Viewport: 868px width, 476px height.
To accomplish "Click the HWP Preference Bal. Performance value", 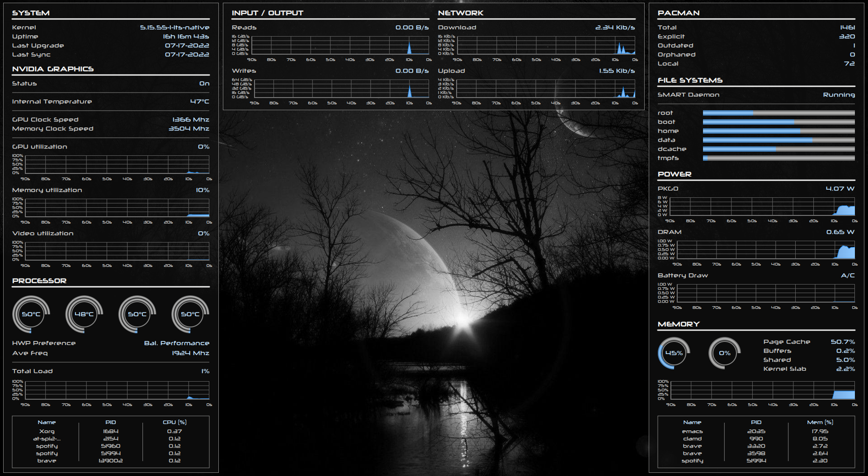I will [x=177, y=343].
